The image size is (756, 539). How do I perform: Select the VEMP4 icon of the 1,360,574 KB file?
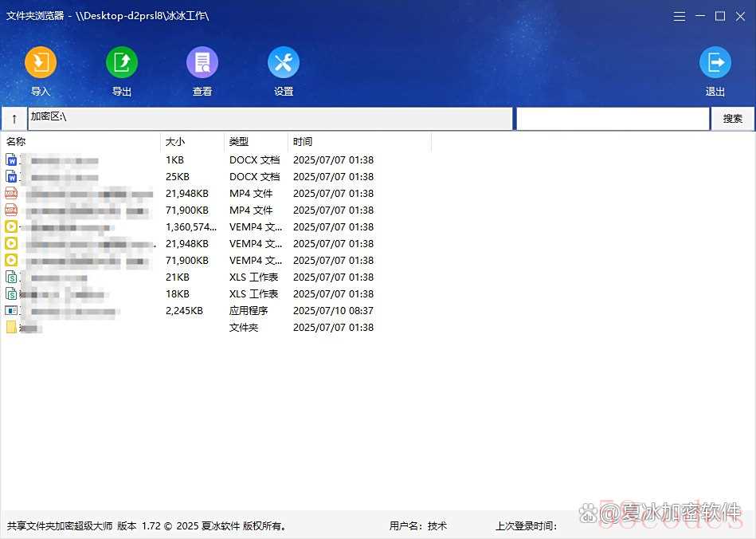pyautogui.click(x=11, y=226)
